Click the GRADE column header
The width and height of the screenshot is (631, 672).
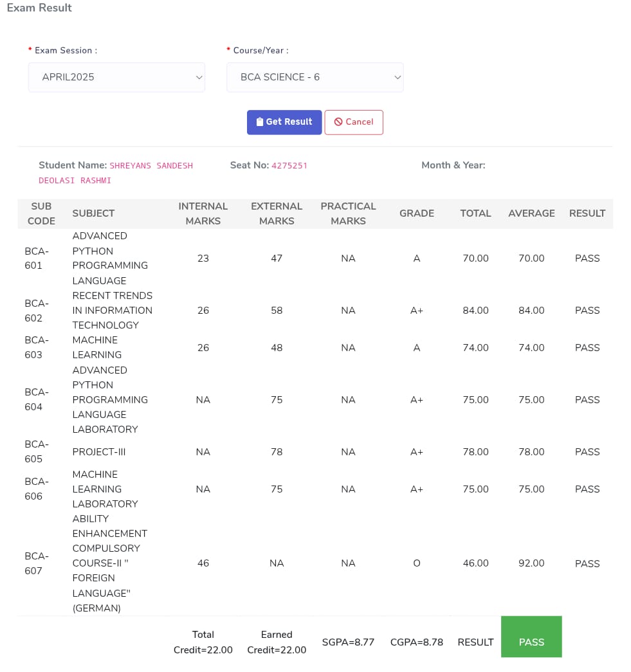[417, 213]
